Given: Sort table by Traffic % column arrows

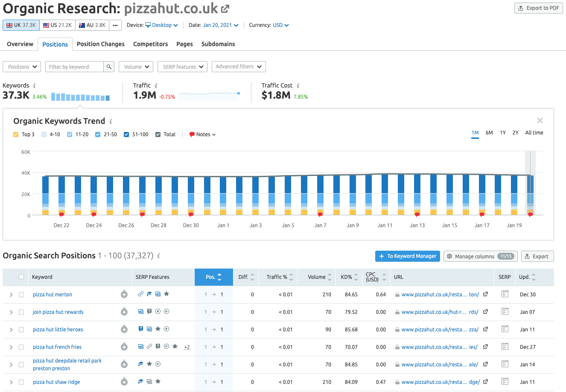Looking at the screenshot, I should tap(291, 277).
